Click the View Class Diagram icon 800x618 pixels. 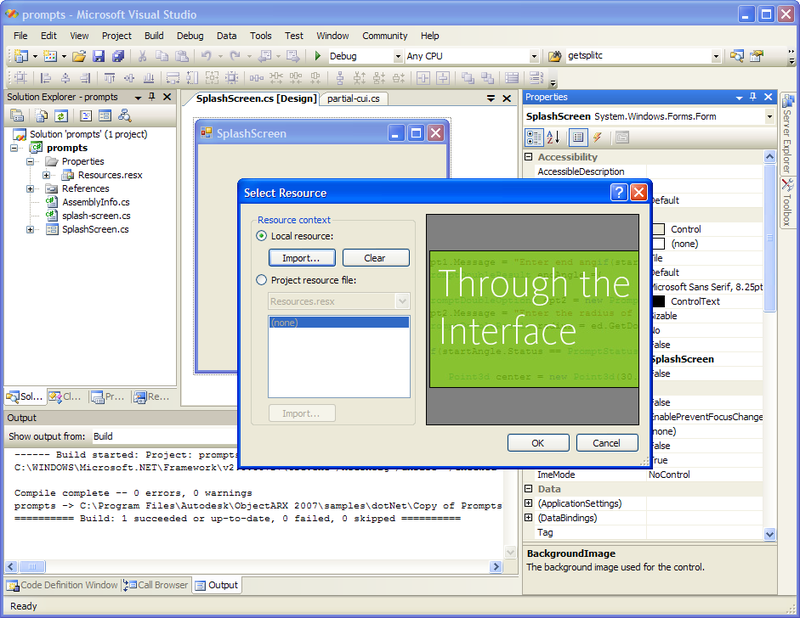click(125, 116)
